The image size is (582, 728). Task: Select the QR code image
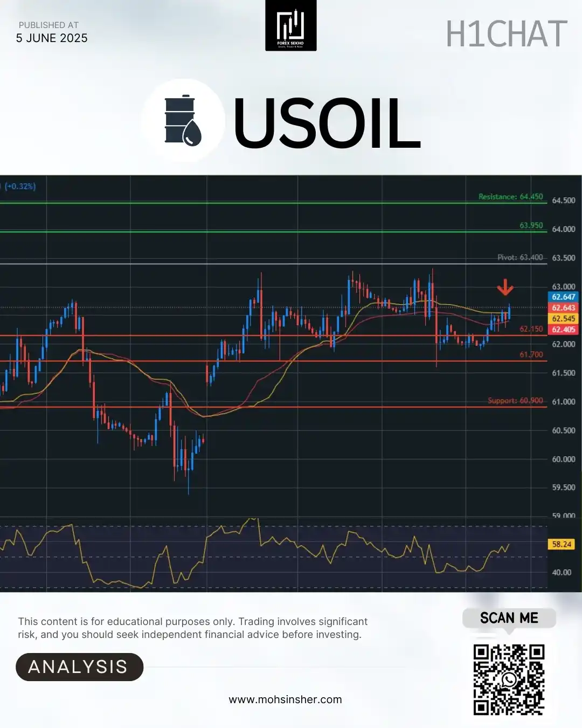click(x=509, y=679)
